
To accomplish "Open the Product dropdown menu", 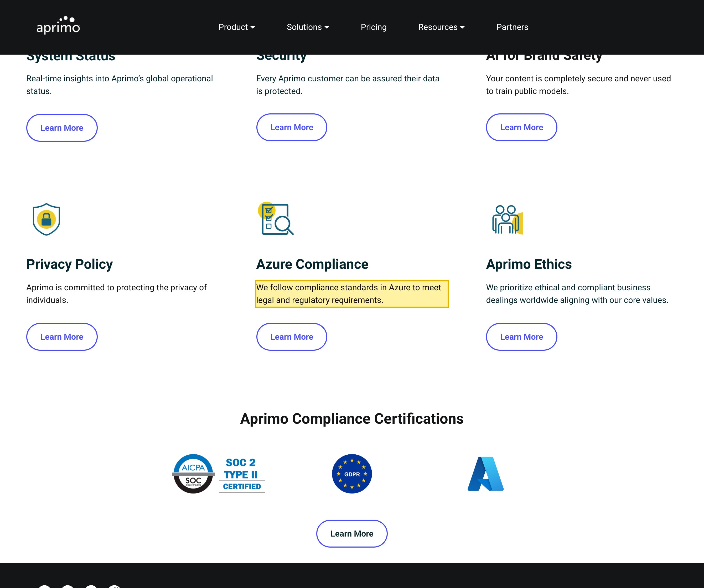I will (237, 27).
